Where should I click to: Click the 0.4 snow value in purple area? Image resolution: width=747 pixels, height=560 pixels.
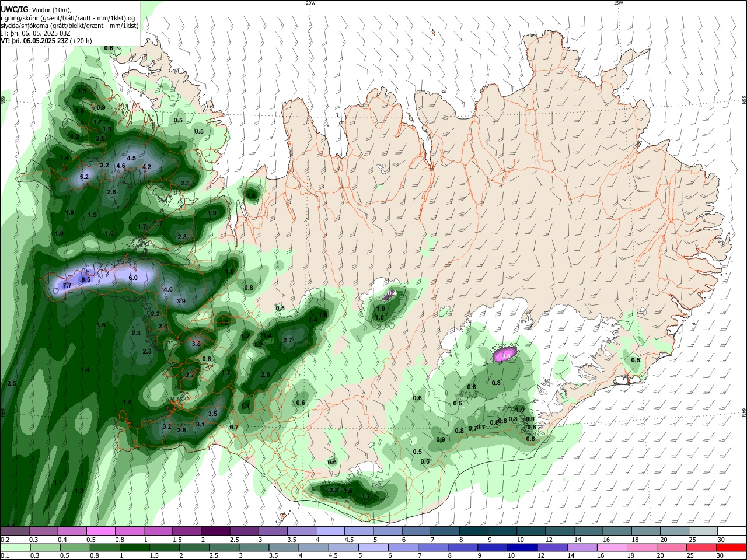[392, 293]
